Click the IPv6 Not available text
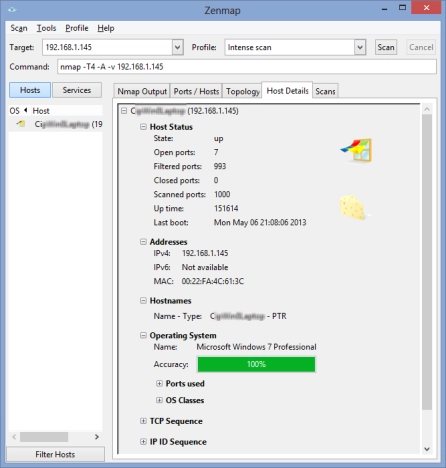The image size is (446, 468). [x=205, y=267]
